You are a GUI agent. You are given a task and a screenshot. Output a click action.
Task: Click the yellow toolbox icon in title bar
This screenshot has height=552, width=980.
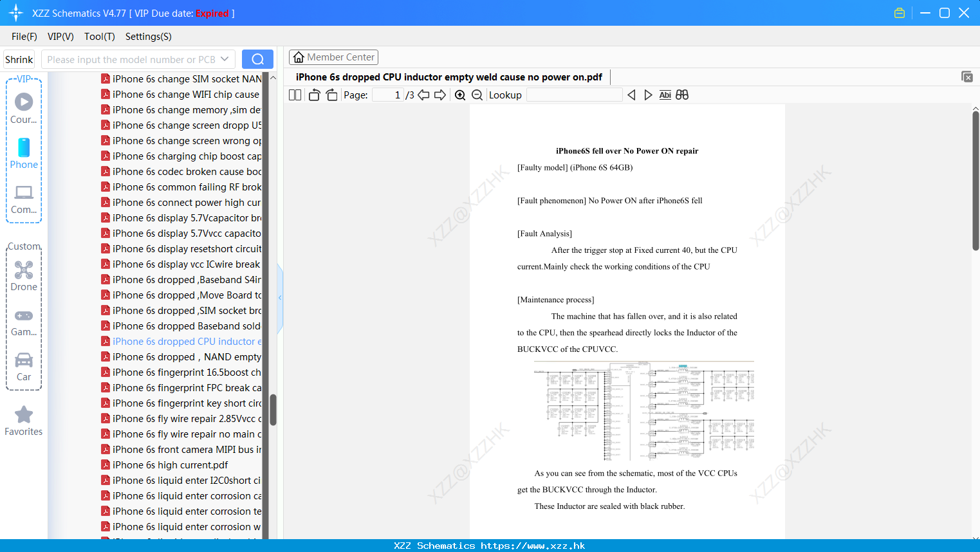tap(900, 13)
